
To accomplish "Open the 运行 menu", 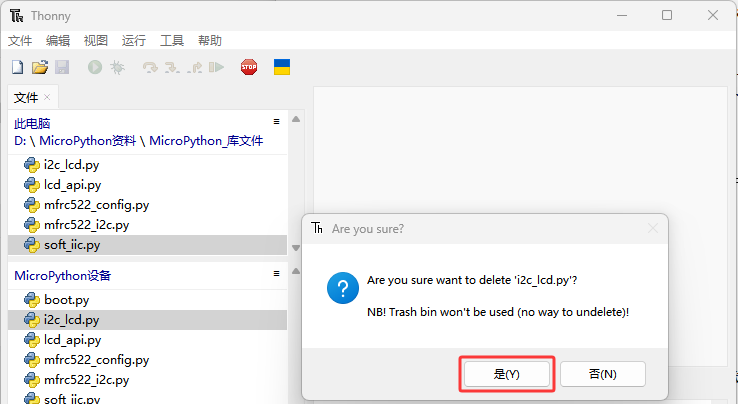I will point(134,40).
